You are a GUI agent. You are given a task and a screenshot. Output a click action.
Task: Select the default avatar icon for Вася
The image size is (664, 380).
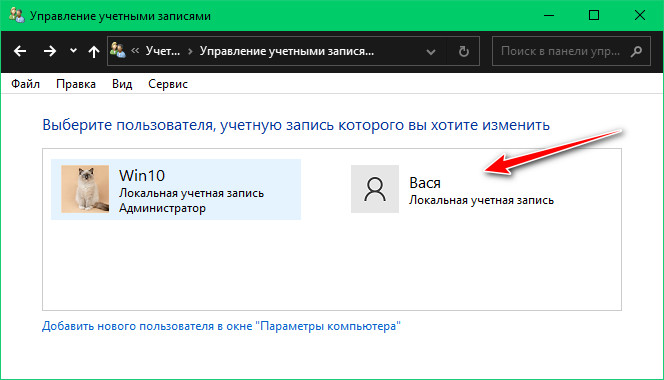point(375,189)
